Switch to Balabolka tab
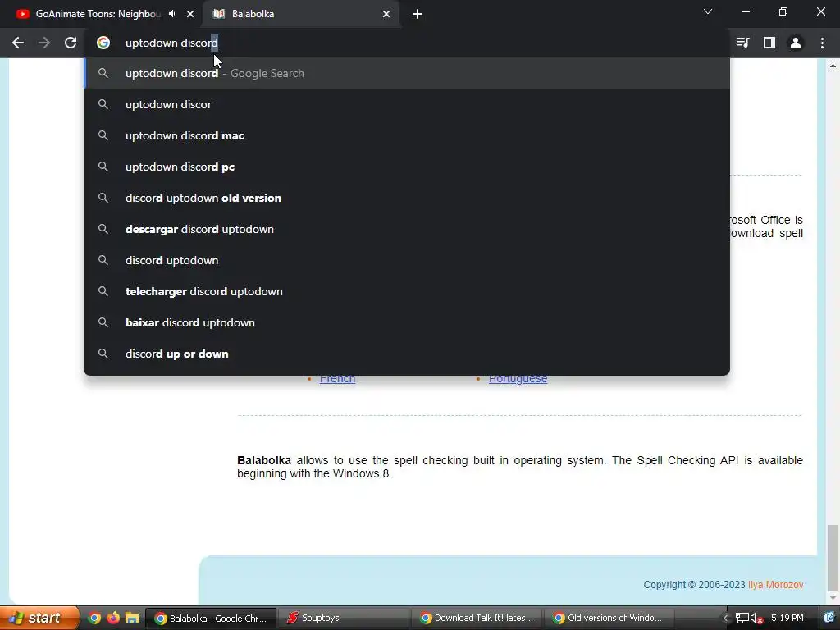Screen dimensions: 840x630 301,14
